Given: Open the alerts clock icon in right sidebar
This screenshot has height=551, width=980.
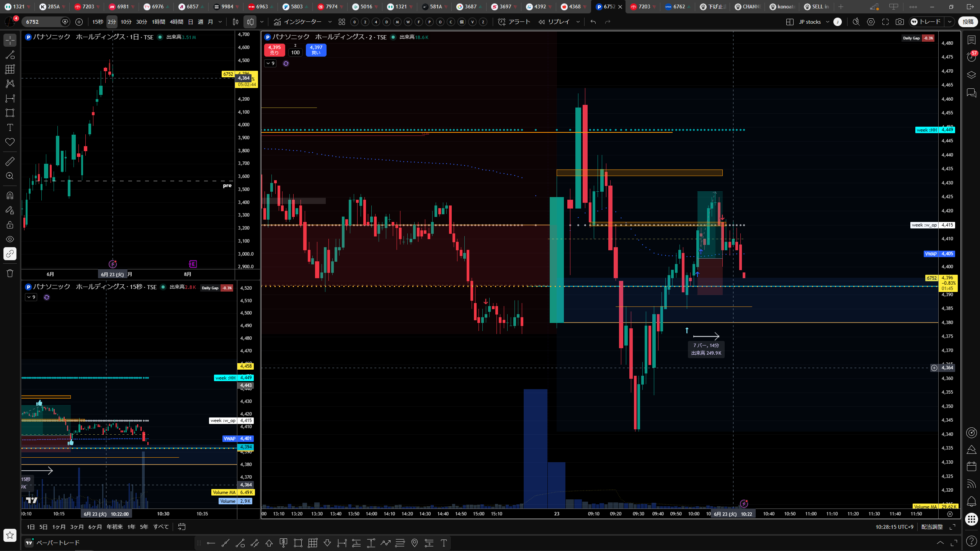Looking at the screenshot, I should tap(972, 57).
